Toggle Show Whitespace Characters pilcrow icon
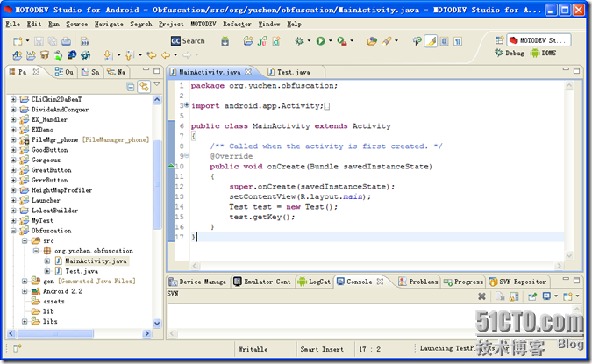 click(x=458, y=40)
